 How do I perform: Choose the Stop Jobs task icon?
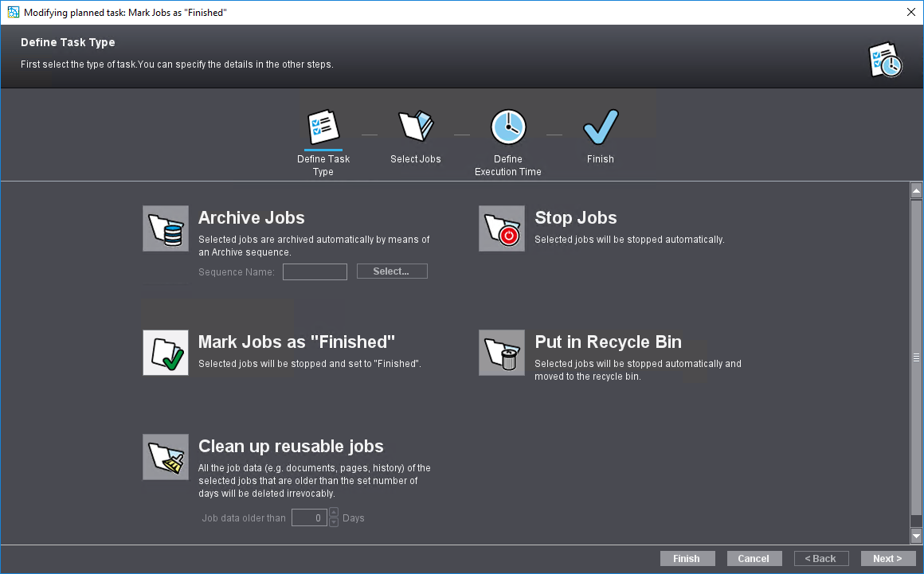[x=502, y=228]
